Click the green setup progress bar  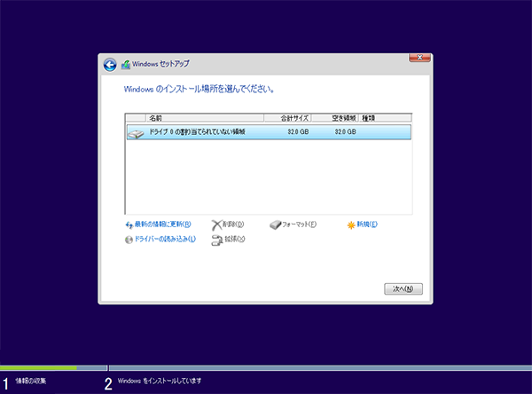tap(38, 368)
